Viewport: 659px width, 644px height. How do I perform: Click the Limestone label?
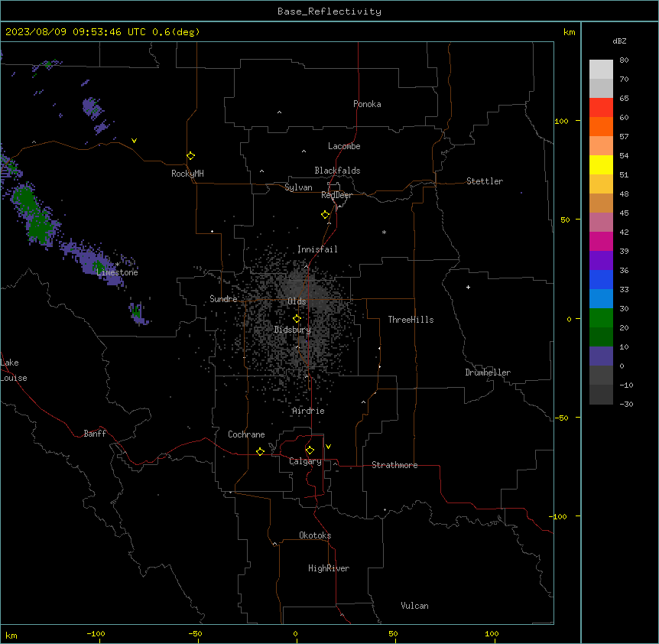117,272
